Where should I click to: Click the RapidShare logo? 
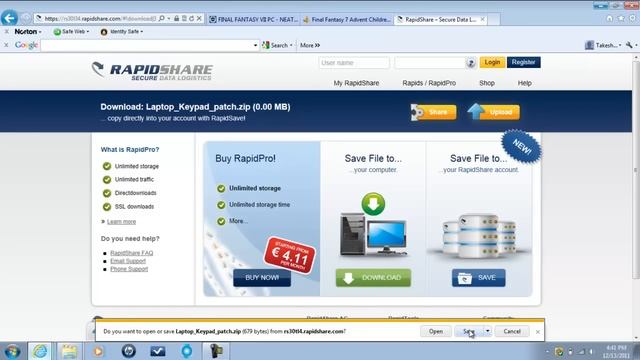pos(152,71)
